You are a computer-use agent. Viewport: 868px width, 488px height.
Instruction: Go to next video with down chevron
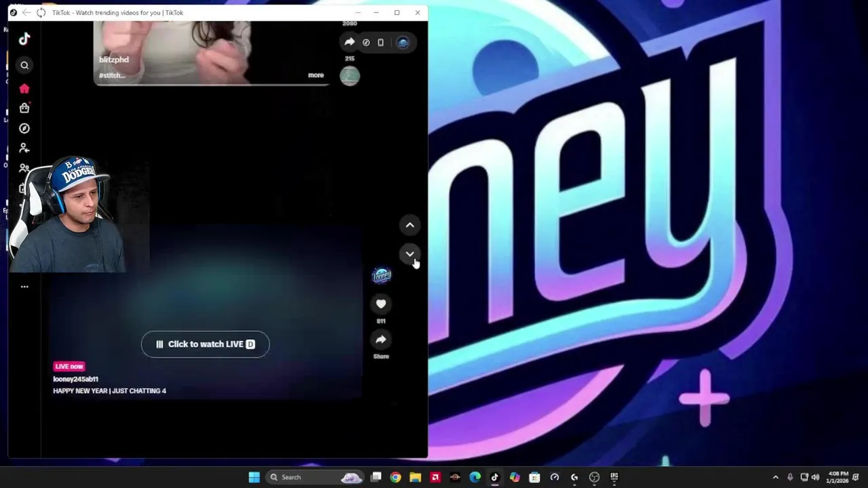(x=410, y=254)
